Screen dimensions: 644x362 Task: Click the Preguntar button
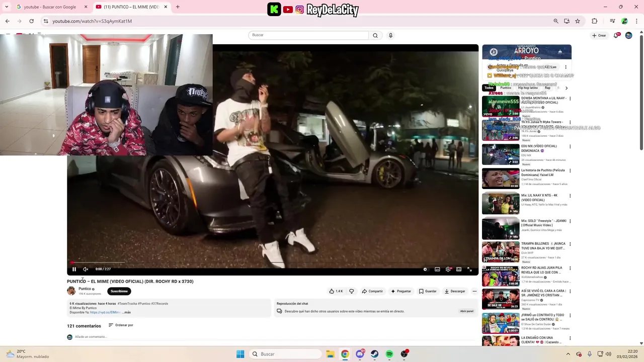click(x=401, y=291)
